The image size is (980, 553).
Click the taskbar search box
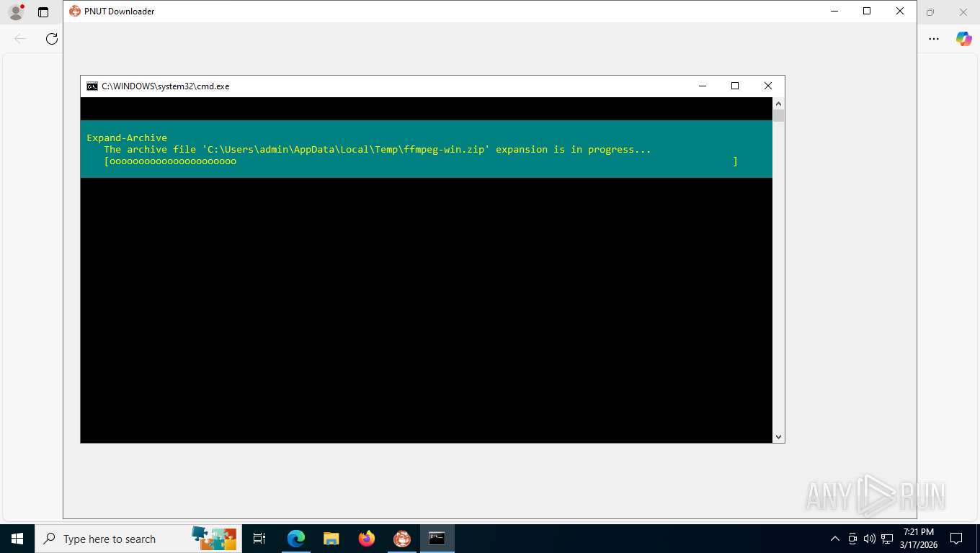[x=138, y=539]
